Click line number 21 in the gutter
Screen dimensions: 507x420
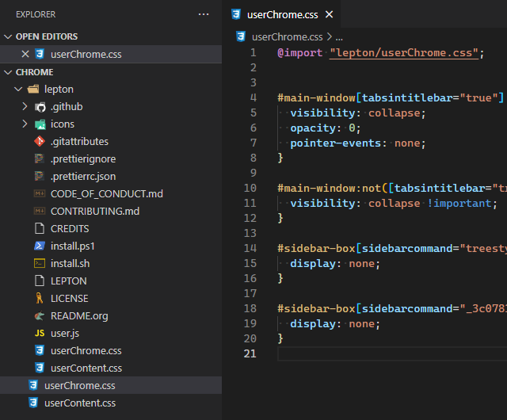[x=250, y=353]
